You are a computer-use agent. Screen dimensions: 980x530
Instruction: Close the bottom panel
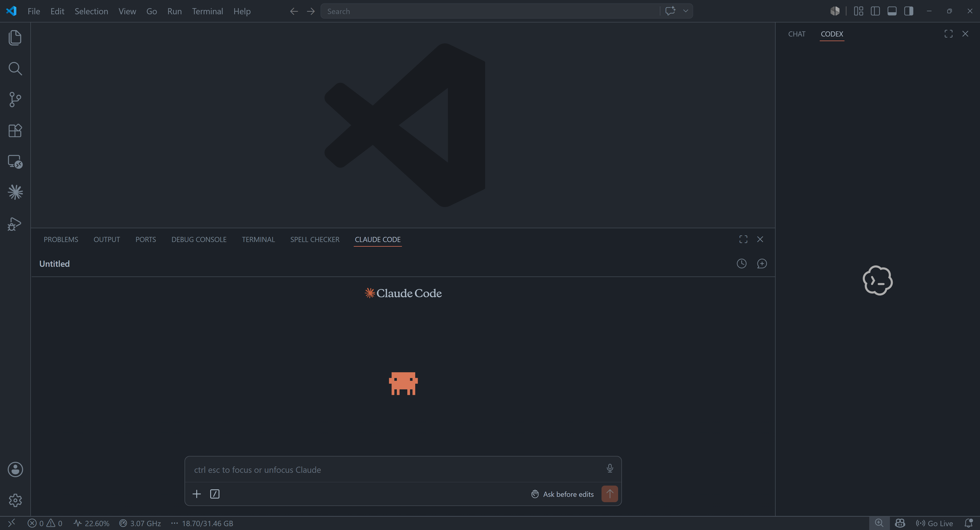tap(760, 239)
